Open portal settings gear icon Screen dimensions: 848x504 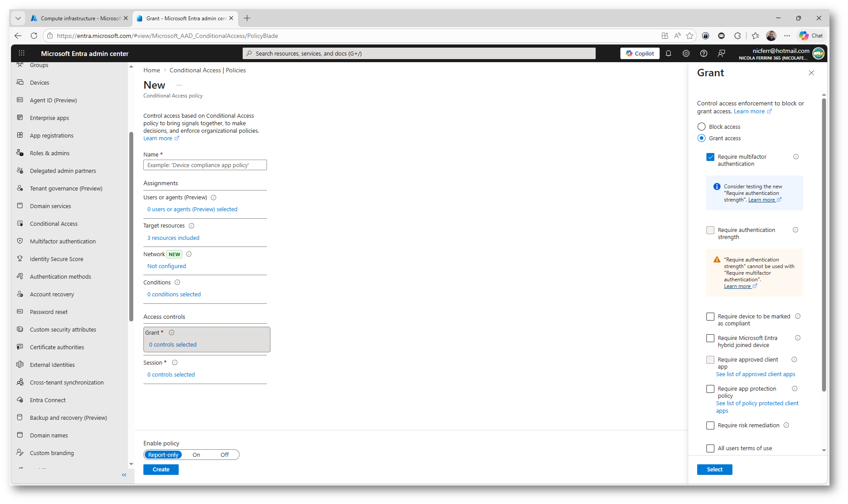coord(686,53)
